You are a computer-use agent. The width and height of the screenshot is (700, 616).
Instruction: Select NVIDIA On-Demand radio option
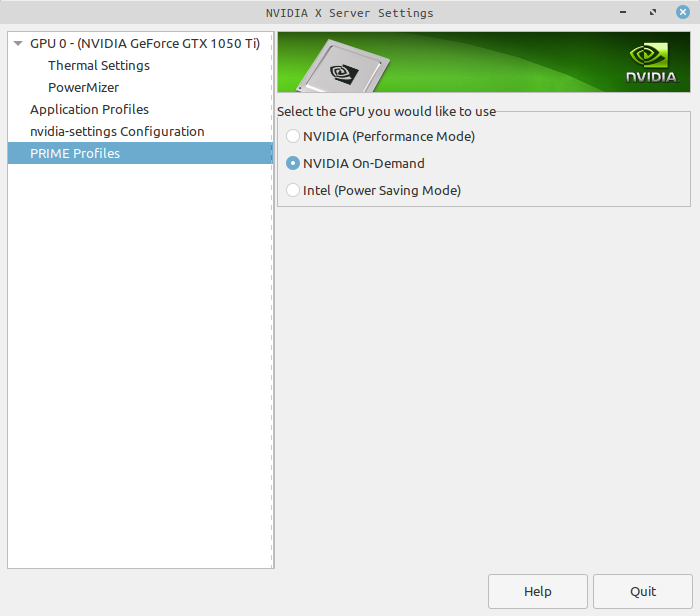292,163
